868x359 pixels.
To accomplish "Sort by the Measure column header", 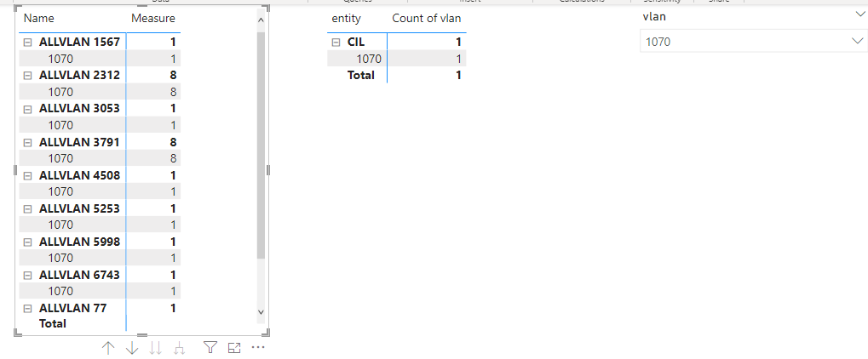I will coord(153,18).
